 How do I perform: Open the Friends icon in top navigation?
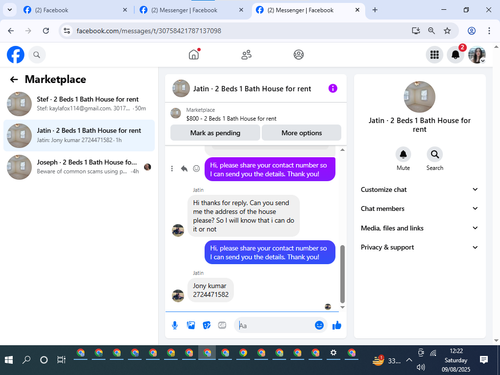coord(246,54)
